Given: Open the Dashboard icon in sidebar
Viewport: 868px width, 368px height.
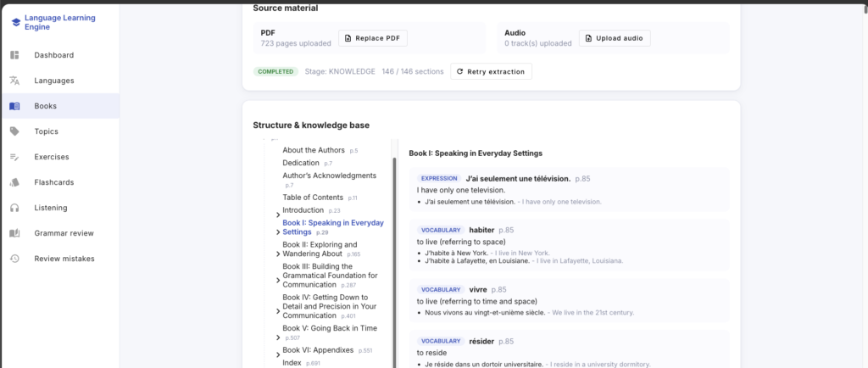Looking at the screenshot, I should 15,55.
